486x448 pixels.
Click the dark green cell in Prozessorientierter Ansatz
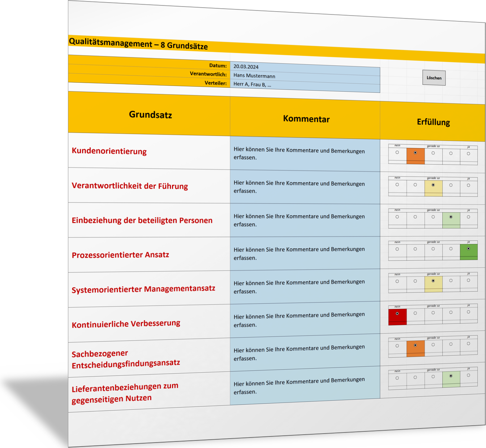[469, 252]
